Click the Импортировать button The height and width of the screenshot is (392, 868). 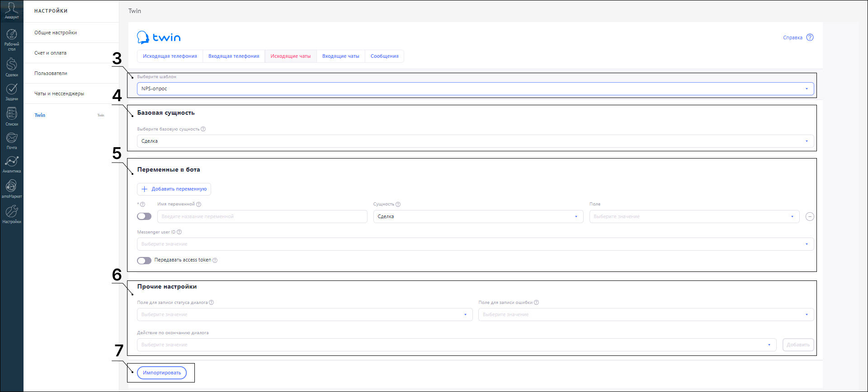(x=162, y=373)
